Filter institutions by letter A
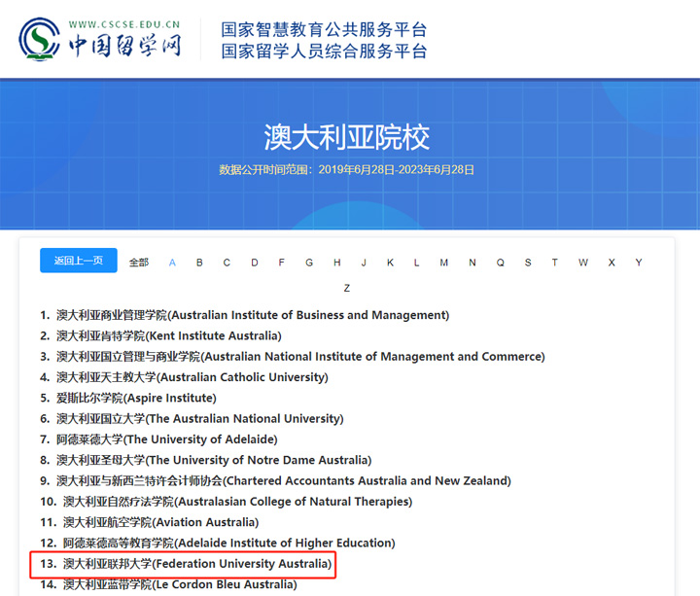The image size is (700, 596). click(x=172, y=263)
